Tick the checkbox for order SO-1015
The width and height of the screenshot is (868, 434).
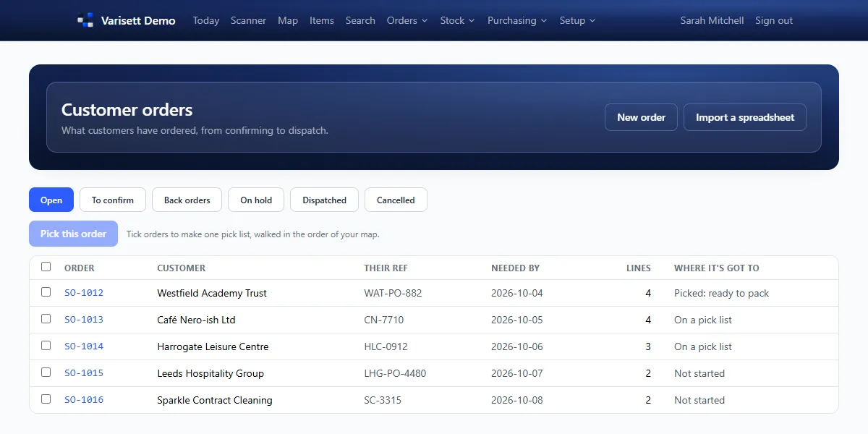[x=46, y=373]
